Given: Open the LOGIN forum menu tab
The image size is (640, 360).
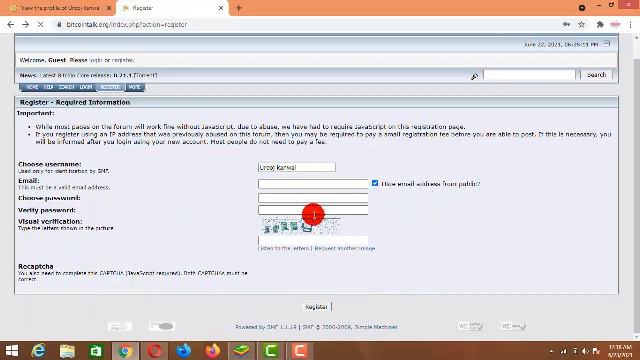Looking at the screenshot, I should pyautogui.click(x=86, y=87).
